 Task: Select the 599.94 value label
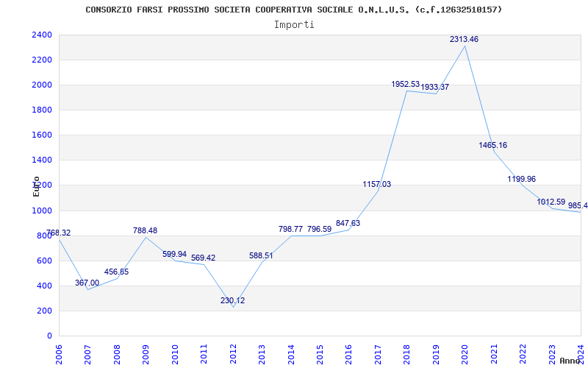tap(174, 254)
